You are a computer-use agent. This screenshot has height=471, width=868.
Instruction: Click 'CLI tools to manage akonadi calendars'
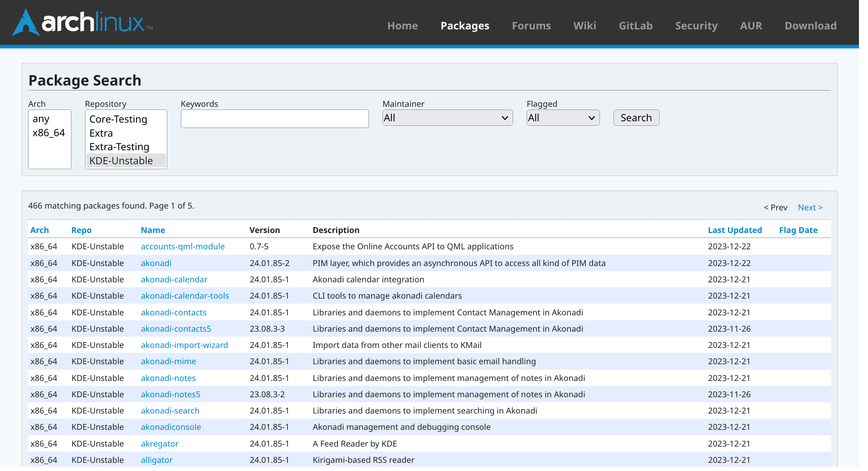click(387, 295)
